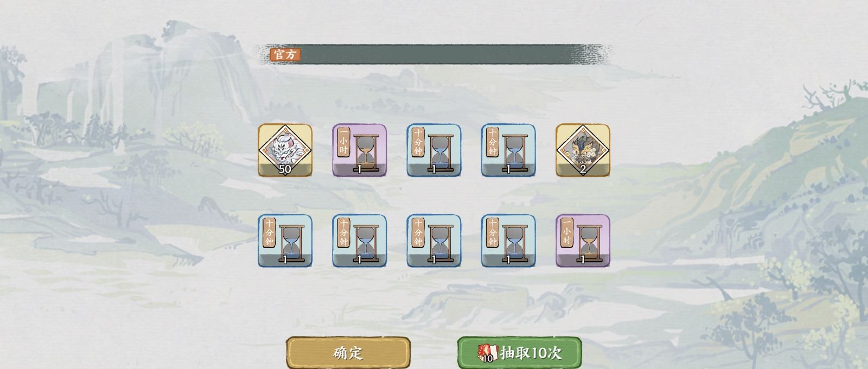Tap the third ten-minute hourglass in bottom row
Viewport: 868px width, 369px height.
tap(434, 241)
